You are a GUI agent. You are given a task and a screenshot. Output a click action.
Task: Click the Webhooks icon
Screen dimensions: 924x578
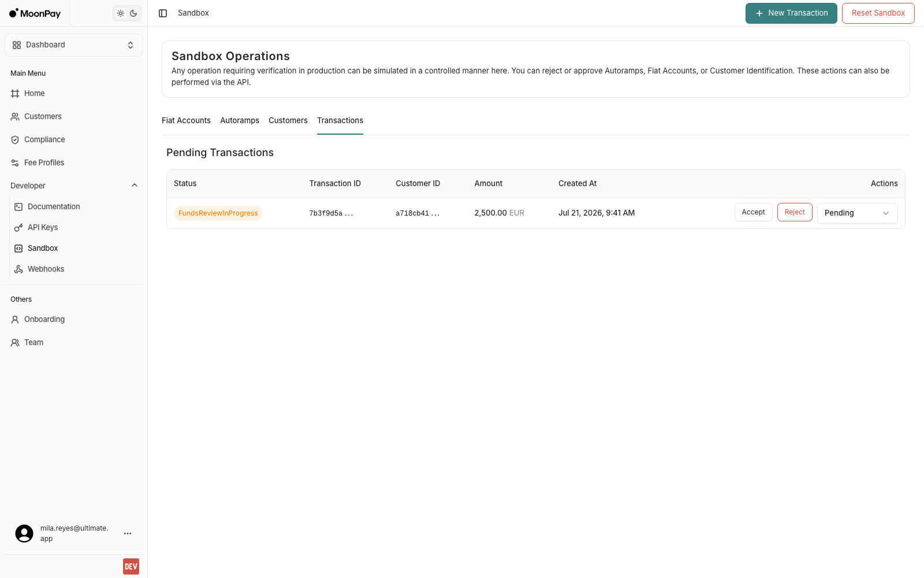coord(18,269)
